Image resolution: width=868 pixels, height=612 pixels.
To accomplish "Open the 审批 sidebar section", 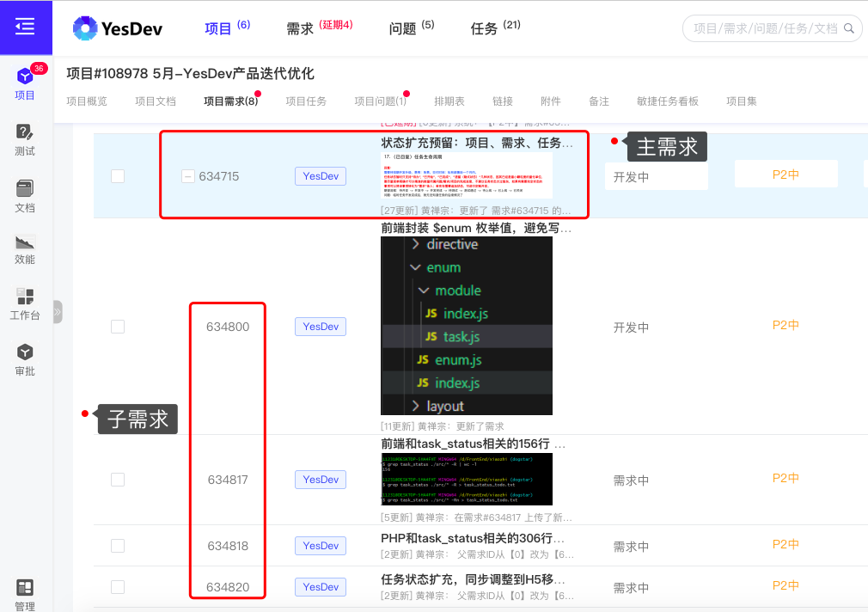I will coord(25,359).
